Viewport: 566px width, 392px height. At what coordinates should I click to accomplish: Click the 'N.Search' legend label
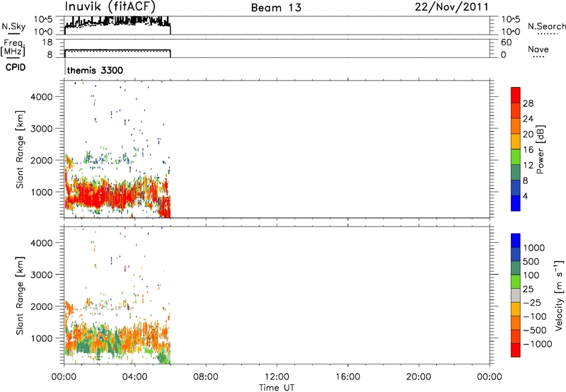pos(546,26)
